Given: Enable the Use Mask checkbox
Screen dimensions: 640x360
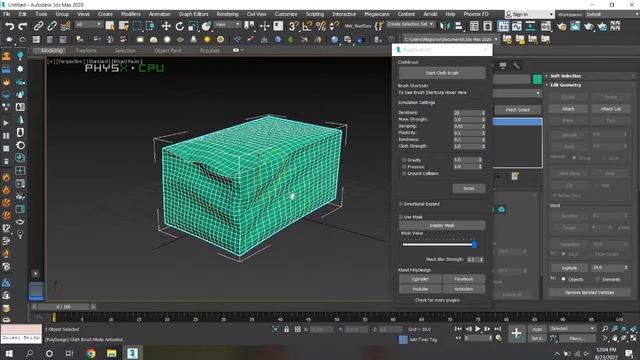Looking at the screenshot, I should (401, 217).
